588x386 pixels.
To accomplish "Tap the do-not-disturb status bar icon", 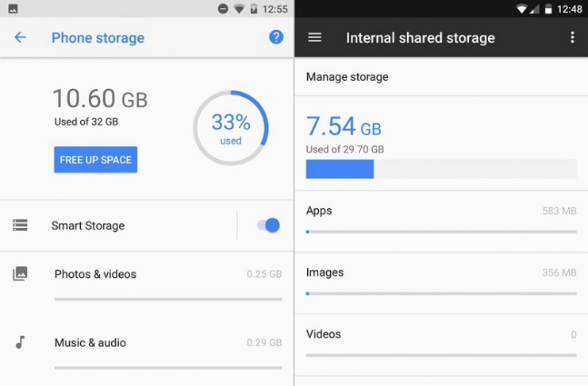I will 224,9.
